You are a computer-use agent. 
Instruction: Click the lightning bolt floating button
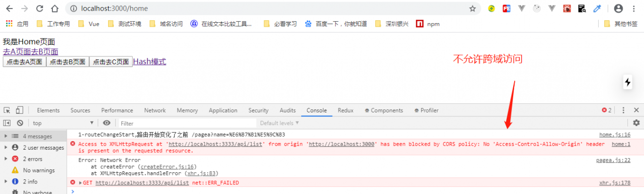(x=627, y=83)
